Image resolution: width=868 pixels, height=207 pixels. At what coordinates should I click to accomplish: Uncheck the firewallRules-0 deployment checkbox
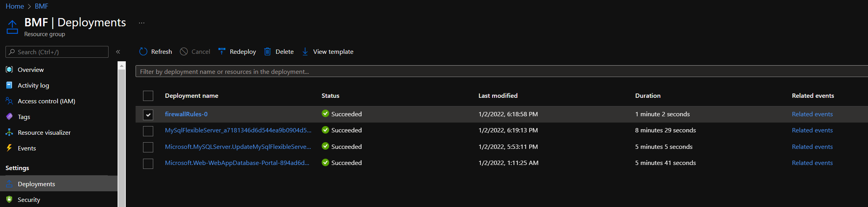coord(148,114)
